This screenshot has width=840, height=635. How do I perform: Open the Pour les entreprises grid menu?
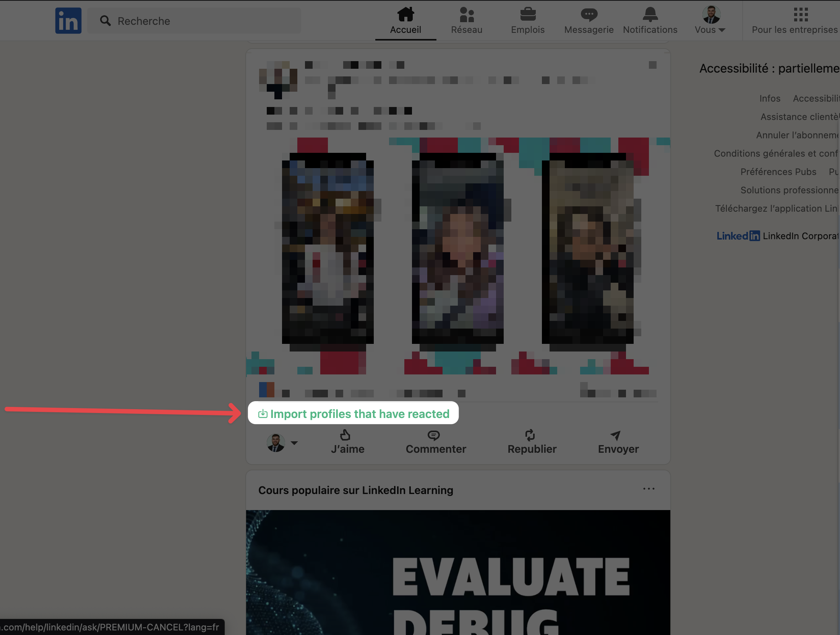[x=801, y=15]
